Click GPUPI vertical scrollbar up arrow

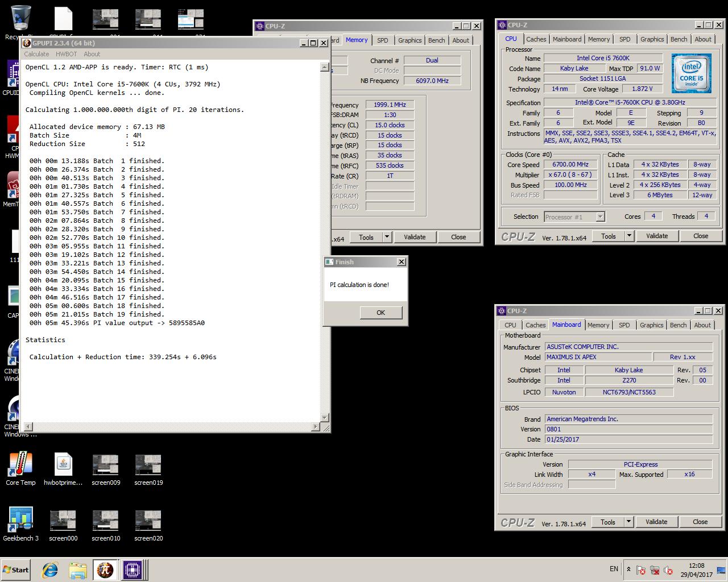point(324,67)
